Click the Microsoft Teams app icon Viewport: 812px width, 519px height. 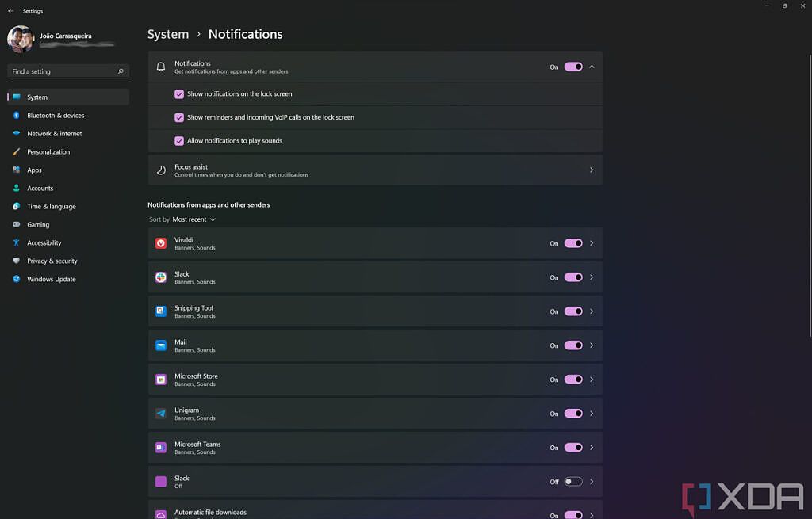click(x=161, y=448)
